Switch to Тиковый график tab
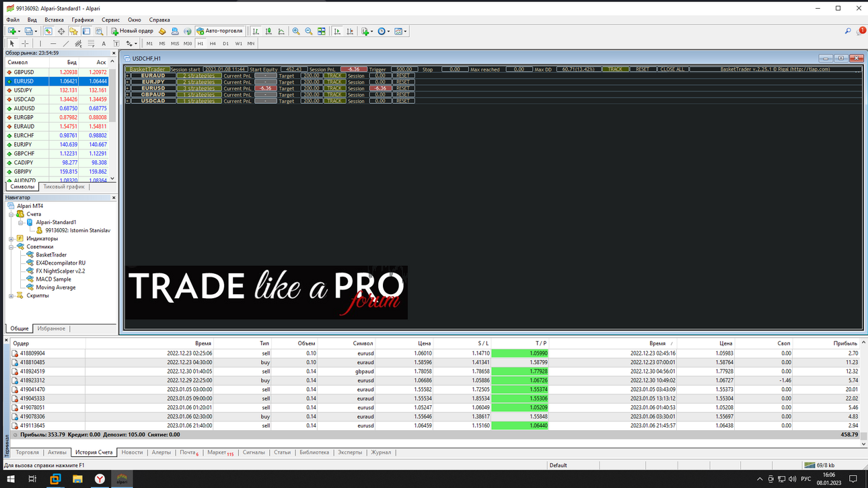868x488 pixels. pyautogui.click(x=64, y=186)
